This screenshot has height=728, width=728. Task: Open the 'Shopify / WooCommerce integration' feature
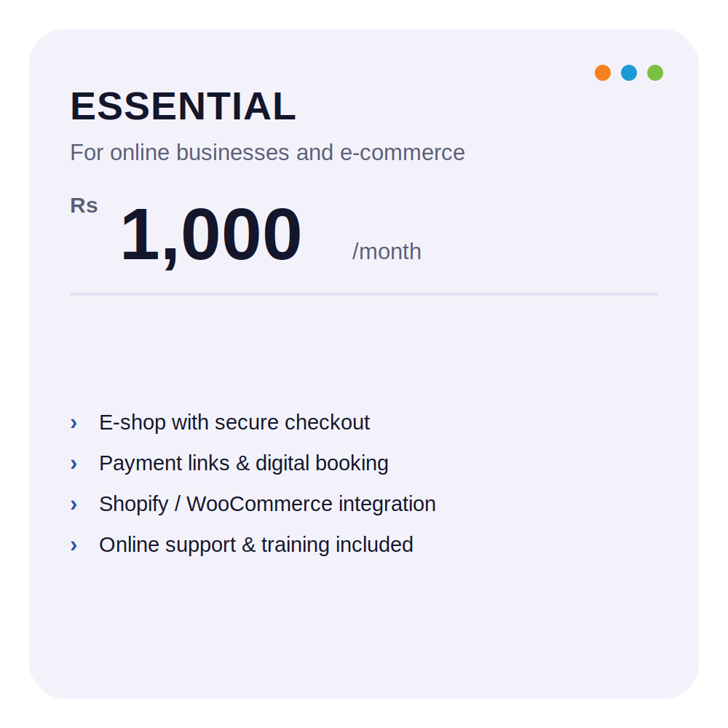pyautogui.click(x=267, y=505)
